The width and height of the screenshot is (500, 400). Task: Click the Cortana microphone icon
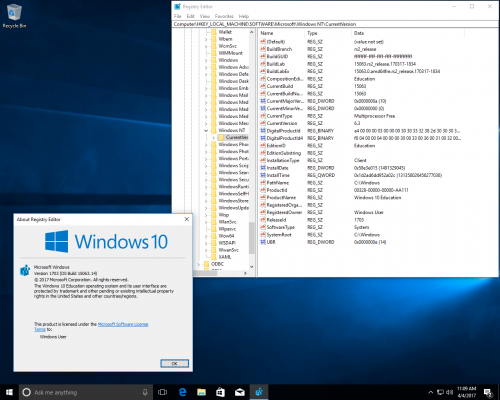(145, 392)
